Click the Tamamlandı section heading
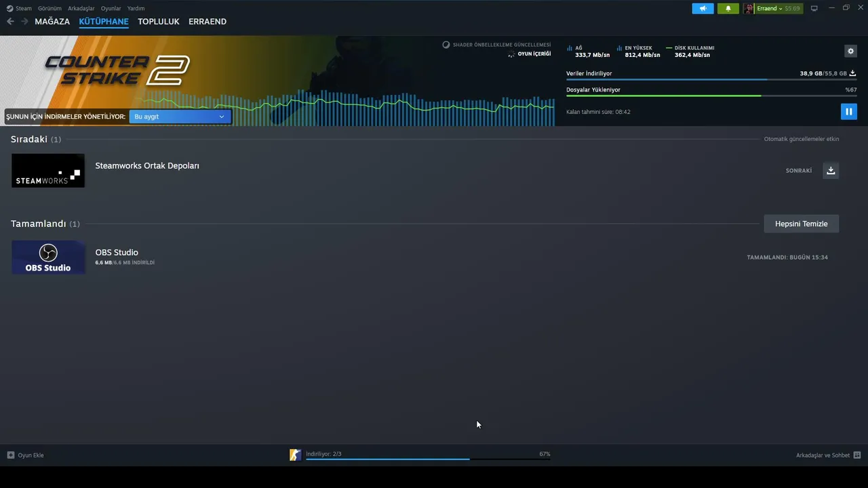Screen dimensions: 868x488 39,224
